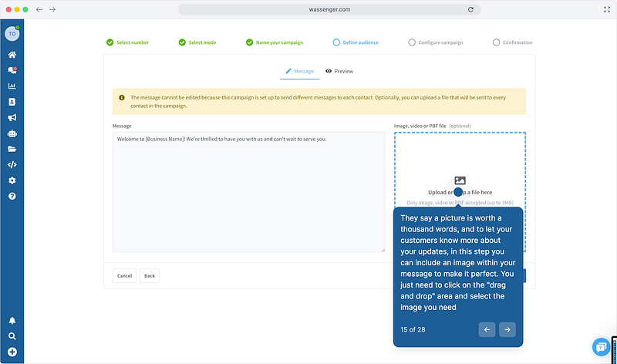
Task: Click the upload file drop area
Action: point(460,166)
